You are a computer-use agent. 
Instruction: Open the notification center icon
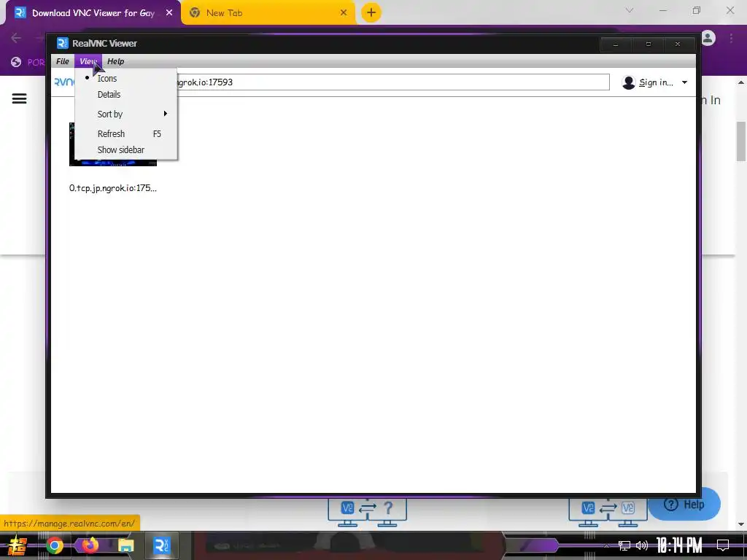(x=723, y=545)
